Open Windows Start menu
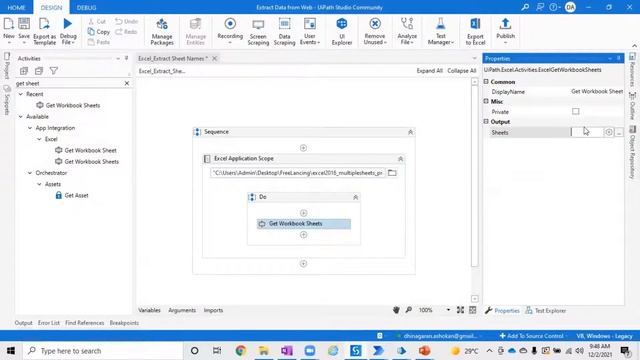 click(11, 351)
